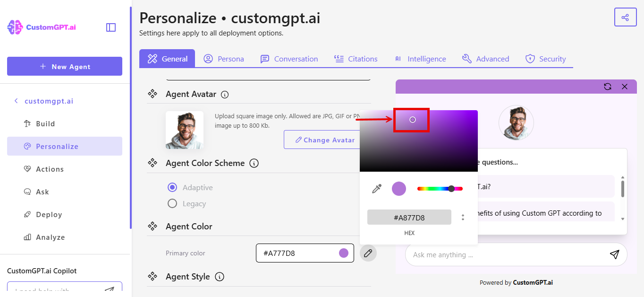644x297 pixels.
Task: Switch to the Advanced tab
Action: [x=485, y=59]
